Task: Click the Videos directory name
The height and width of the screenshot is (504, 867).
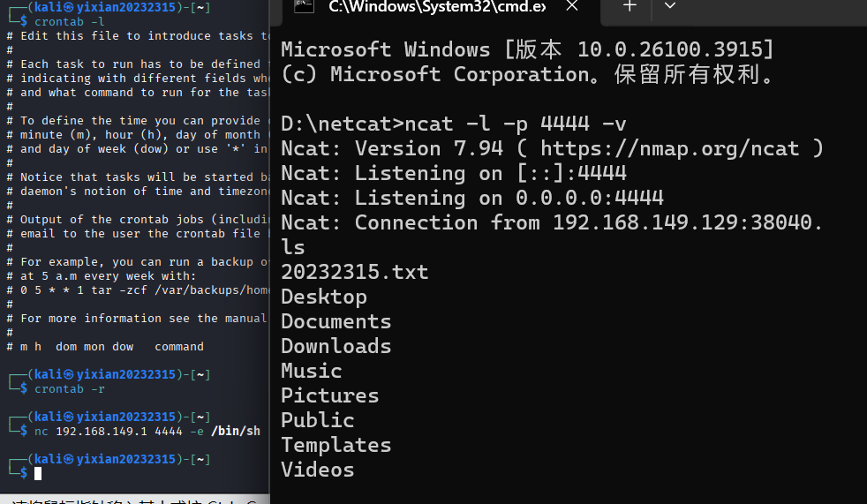Action: [318, 470]
